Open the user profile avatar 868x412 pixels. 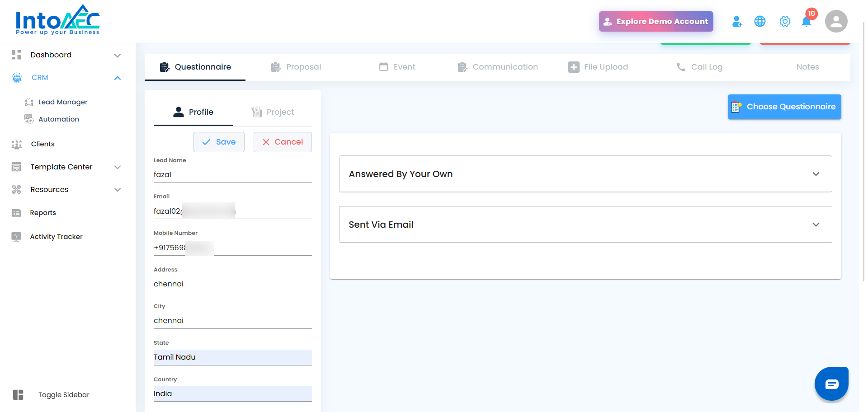point(836,21)
